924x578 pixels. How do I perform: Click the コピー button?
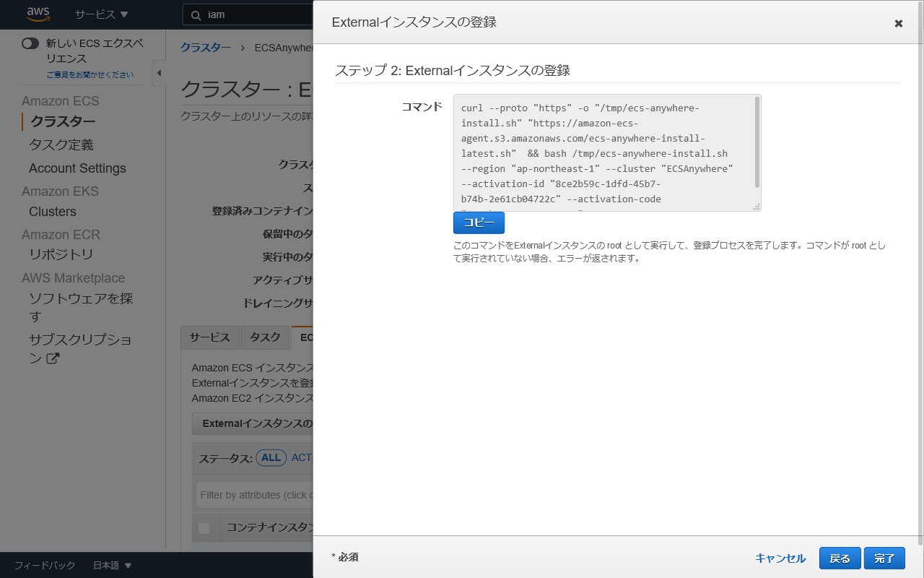(479, 223)
